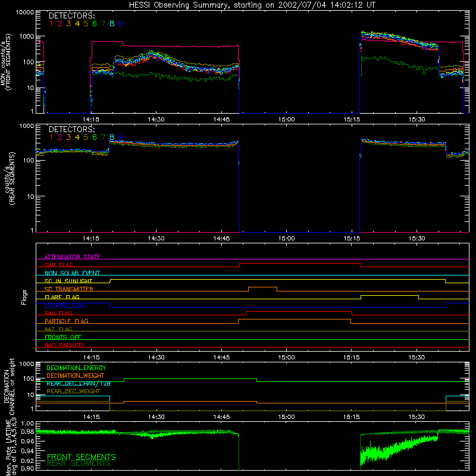Click the 0.90 tick label on livetime axis
The width and height of the screenshot is (476, 476).
coord(27,468)
